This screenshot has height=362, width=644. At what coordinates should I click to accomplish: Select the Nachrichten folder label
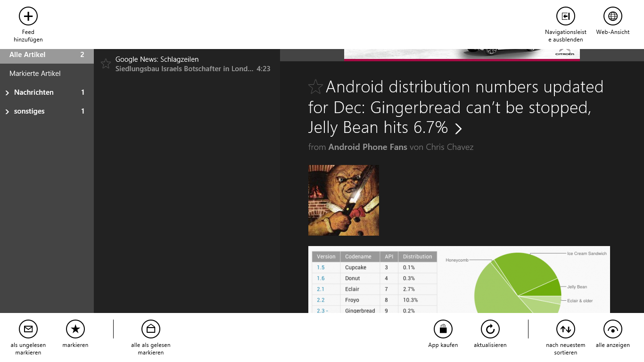point(34,92)
